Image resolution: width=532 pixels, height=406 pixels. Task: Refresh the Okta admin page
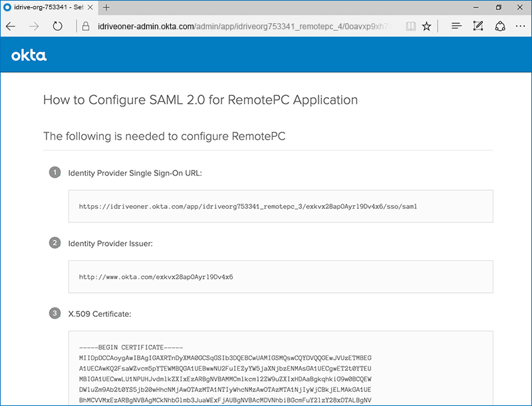coord(58,27)
